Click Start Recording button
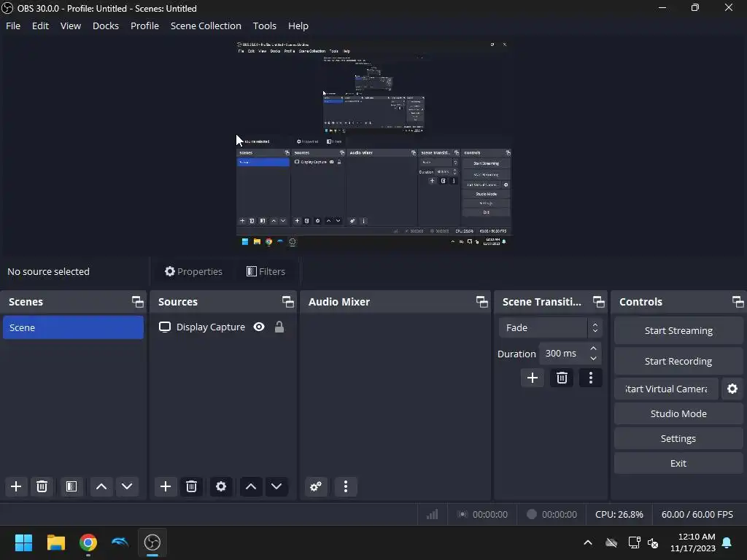The width and height of the screenshot is (747, 560). coord(678,361)
